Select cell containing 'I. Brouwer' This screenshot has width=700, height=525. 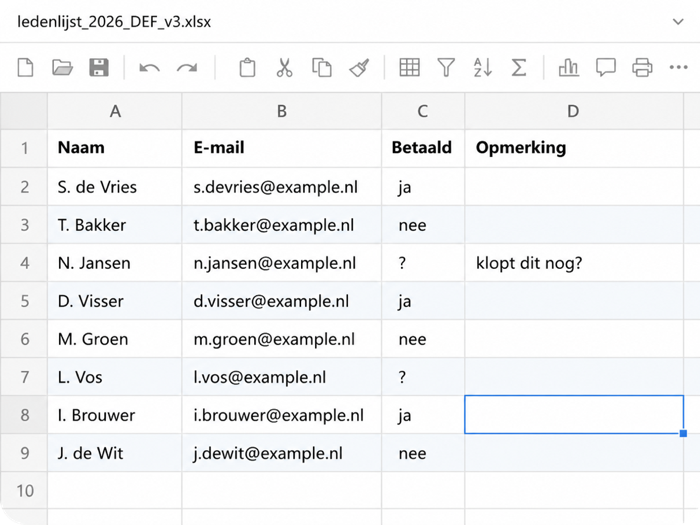(x=115, y=415)
